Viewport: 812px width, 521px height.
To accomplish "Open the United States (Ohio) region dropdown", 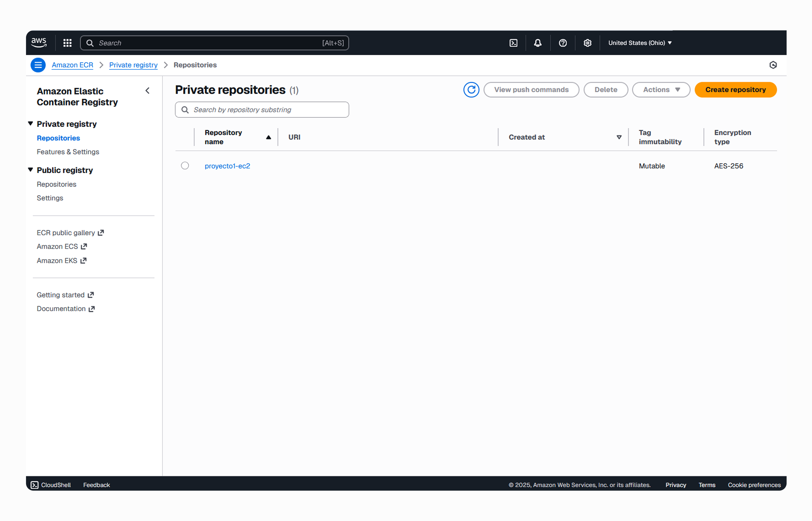I will click(x=640, y=43).
